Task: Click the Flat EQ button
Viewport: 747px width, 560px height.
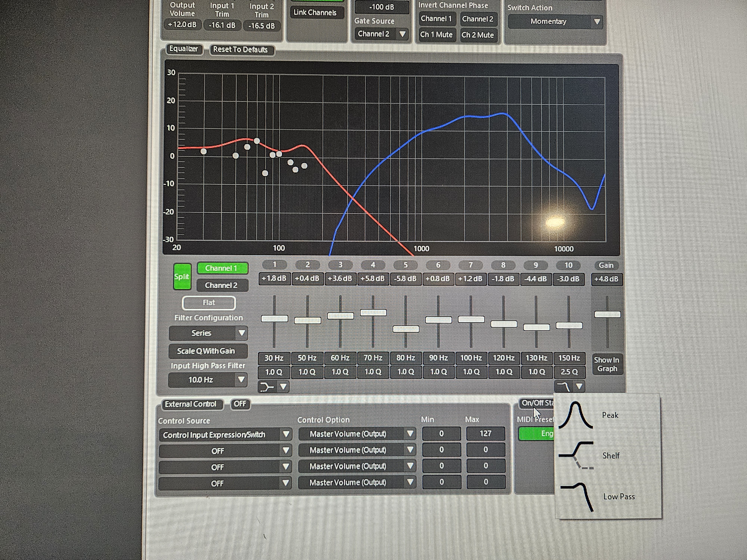Action: pyautogui.click(x=209, y=303)
